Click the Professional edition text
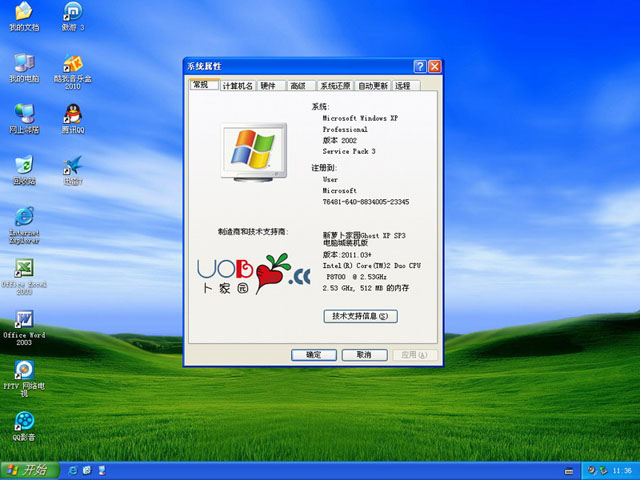 (345, 129)
